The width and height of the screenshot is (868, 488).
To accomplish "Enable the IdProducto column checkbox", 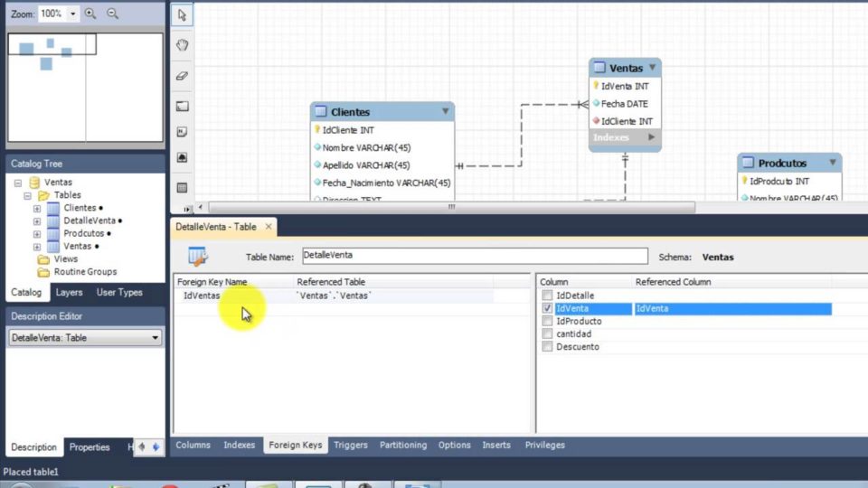I will point(547,321).
